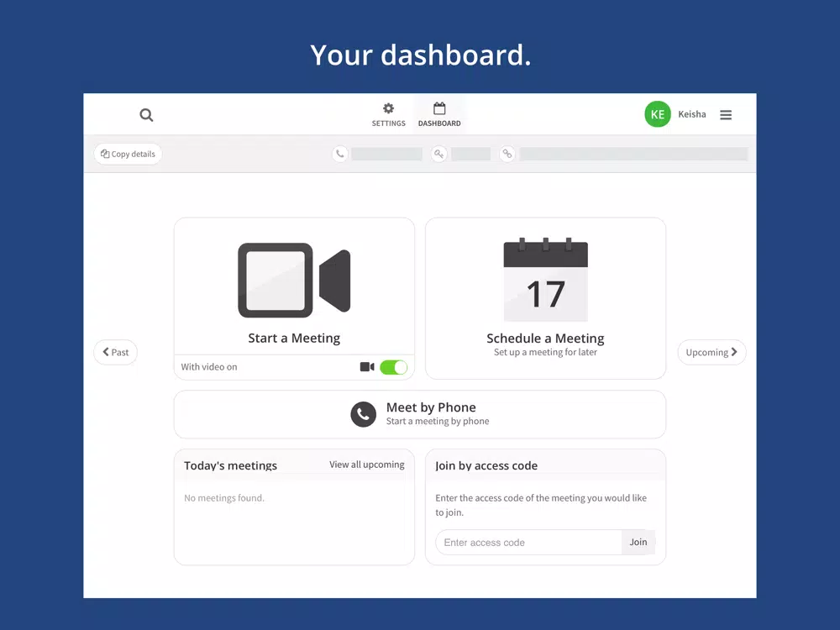Click the meeting link chain icon

[x=507, y=154]
